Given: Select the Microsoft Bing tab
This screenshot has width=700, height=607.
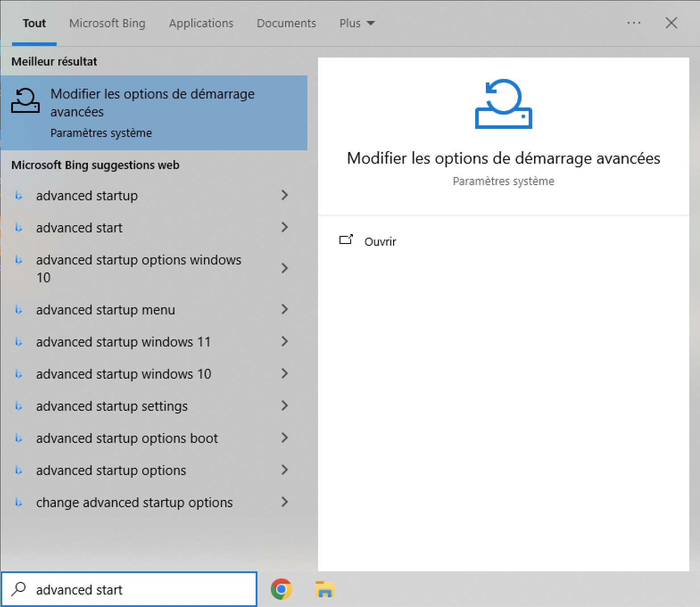Looking at the screenshot, I should tap(107, 23).
